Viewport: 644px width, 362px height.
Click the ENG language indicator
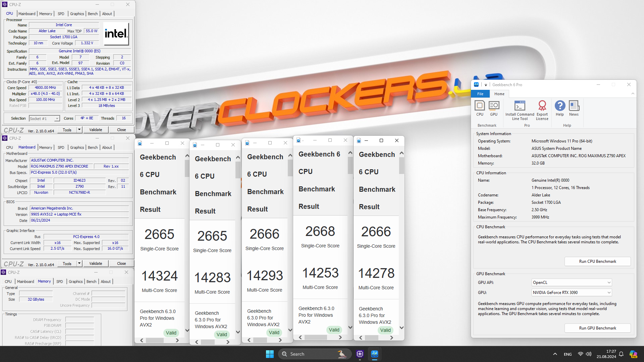coord(568,354)
